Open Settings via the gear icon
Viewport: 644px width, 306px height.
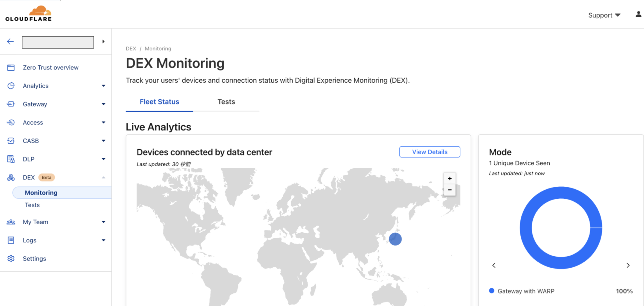[x=11, y=258]
